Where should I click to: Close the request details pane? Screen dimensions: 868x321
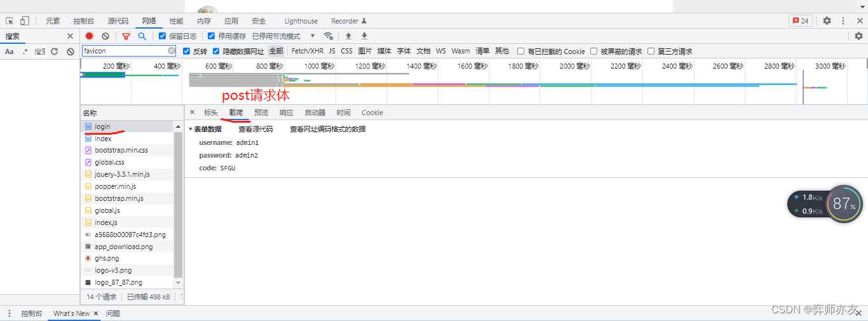pos(193,113)
